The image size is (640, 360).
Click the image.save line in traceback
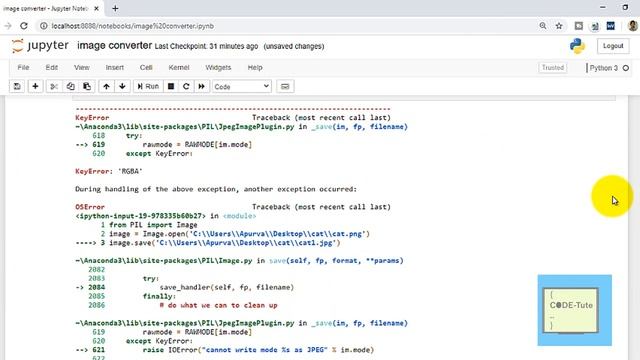[208, 243]
